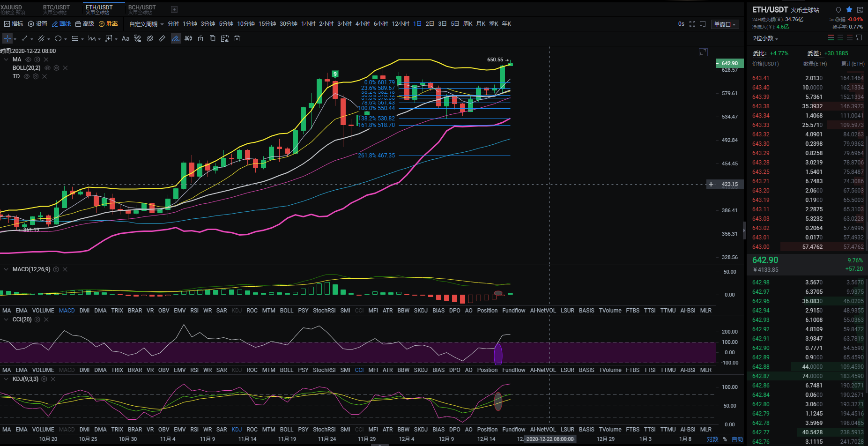Select the 15分钟 timeframe

pyautogui.click(x=267, y=24)
